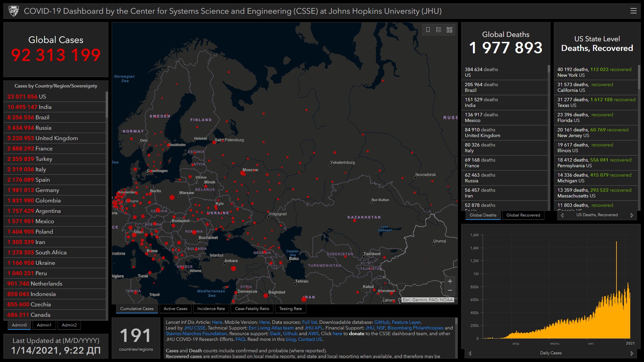This screenshot has height=362, width=644.
Task: Go to next Daily Cases chart arrow
Action: pyautogui.click(x=632, y=353)
